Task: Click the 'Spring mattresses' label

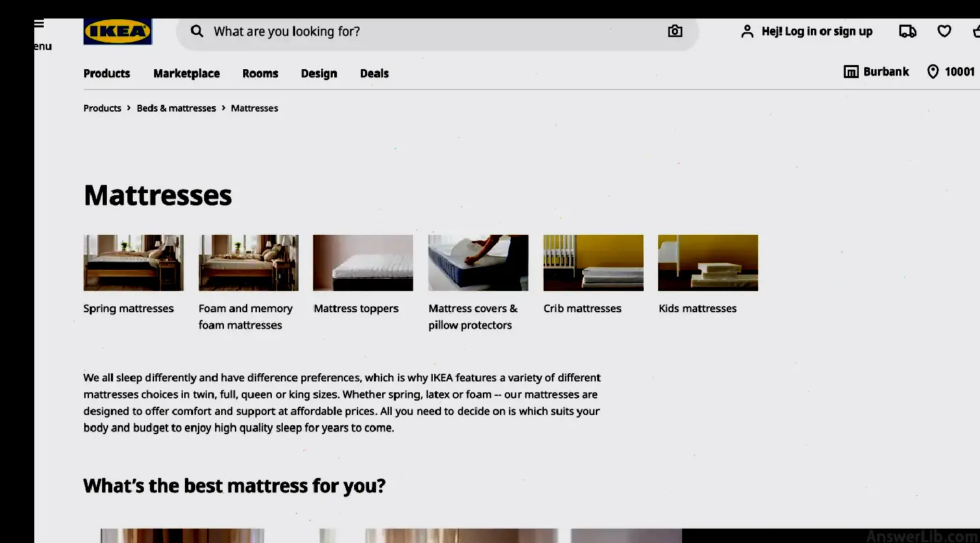Action: click(129, 309)
